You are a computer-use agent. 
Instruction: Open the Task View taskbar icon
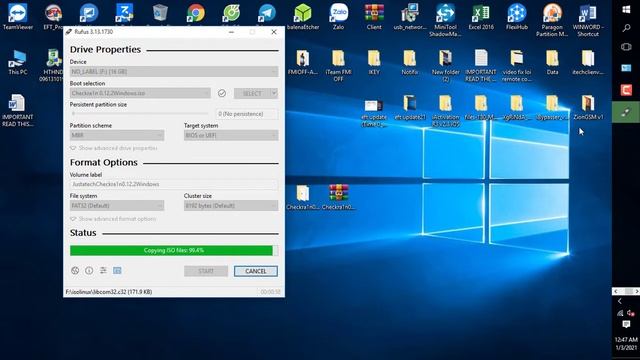click(626, 47)
